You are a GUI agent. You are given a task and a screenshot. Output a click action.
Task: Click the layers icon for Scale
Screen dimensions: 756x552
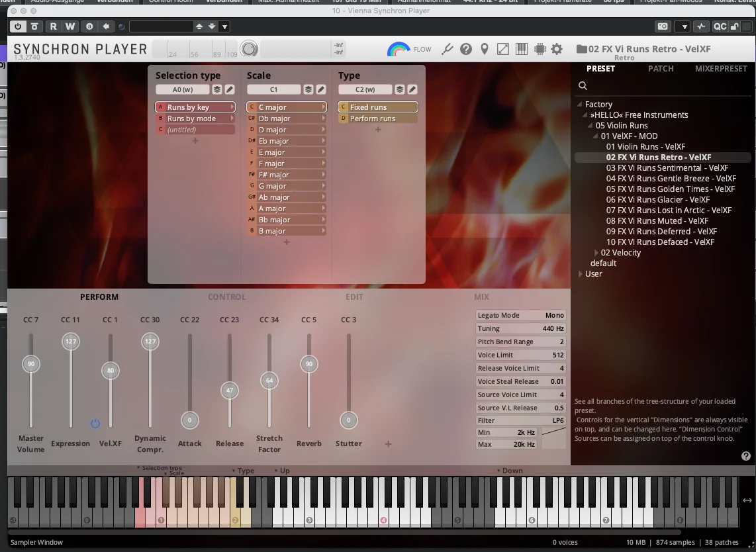pyautogui.click(x=308, y=89)
